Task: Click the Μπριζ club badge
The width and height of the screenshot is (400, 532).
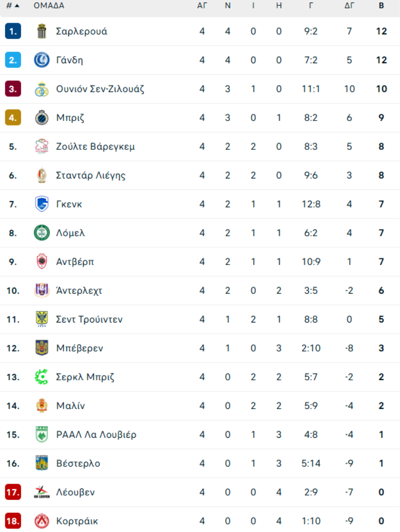Action: (x=42, y=118)
